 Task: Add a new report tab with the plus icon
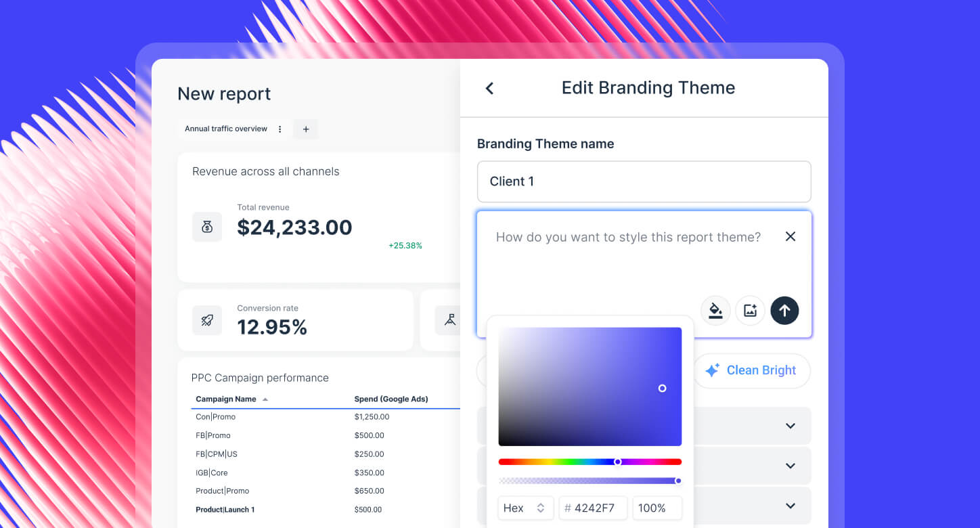click(306, 129)
